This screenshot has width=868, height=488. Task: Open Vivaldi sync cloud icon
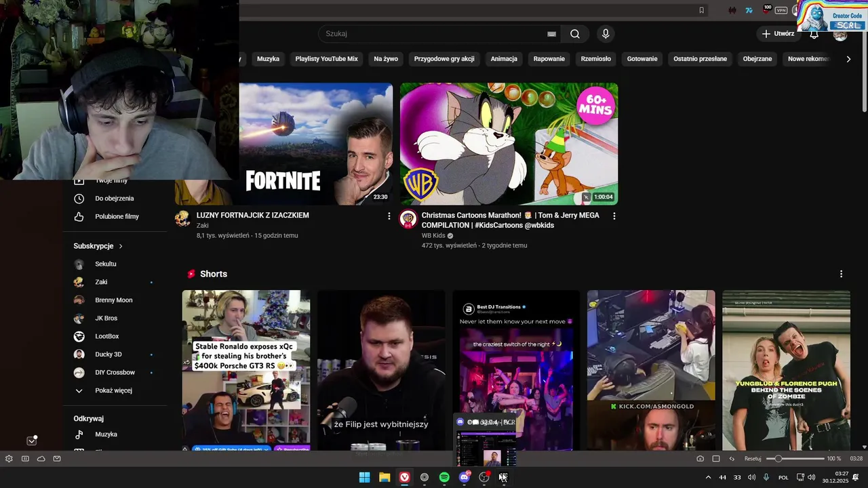pos(41,459)
